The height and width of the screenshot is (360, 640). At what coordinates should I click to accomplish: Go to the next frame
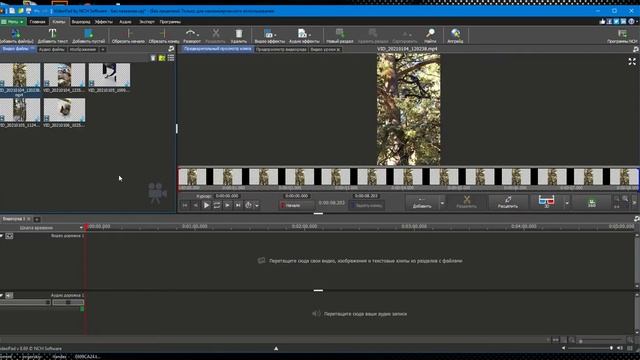tap(227, 205)
